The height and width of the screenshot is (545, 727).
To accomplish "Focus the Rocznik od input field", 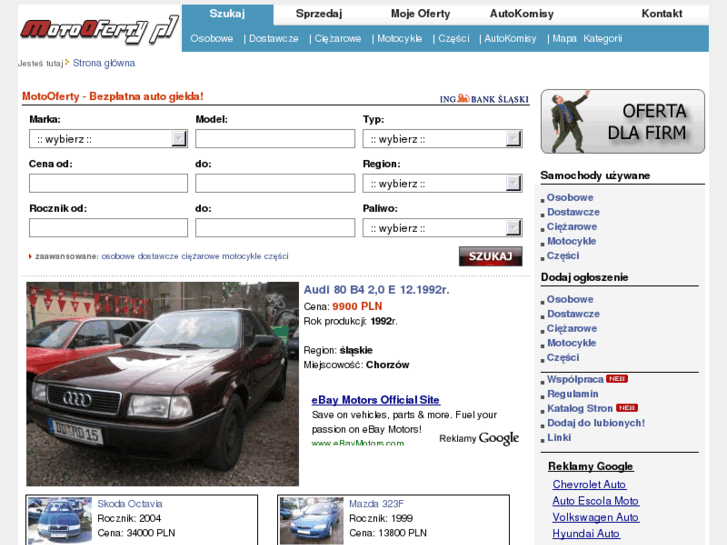I will 108,228.
